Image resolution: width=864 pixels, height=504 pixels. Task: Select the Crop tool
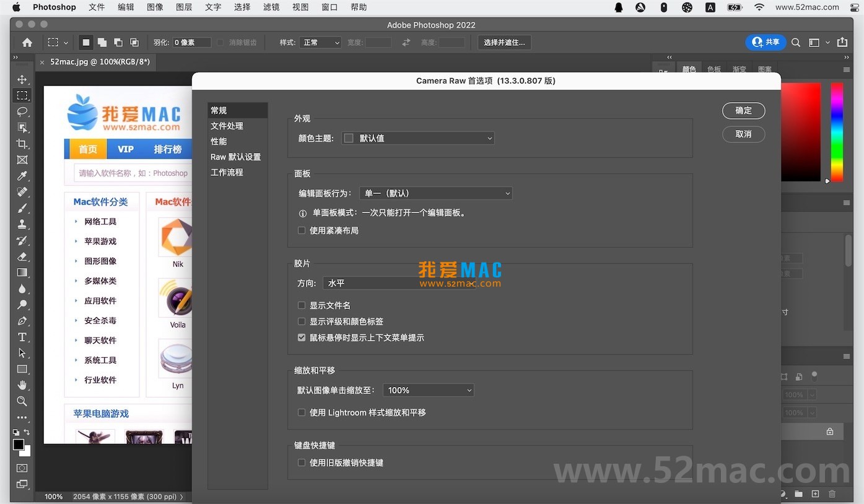(x=22, y=144)
